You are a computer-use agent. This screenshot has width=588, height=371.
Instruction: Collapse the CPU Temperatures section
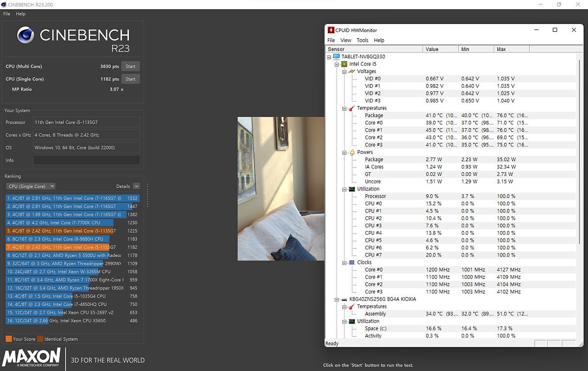pos(344,108)
